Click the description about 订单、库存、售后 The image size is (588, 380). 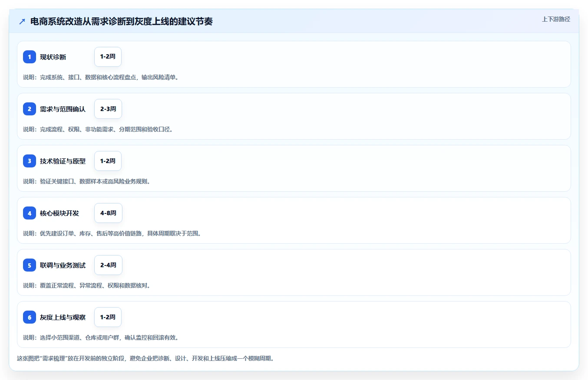pos(112,233)
